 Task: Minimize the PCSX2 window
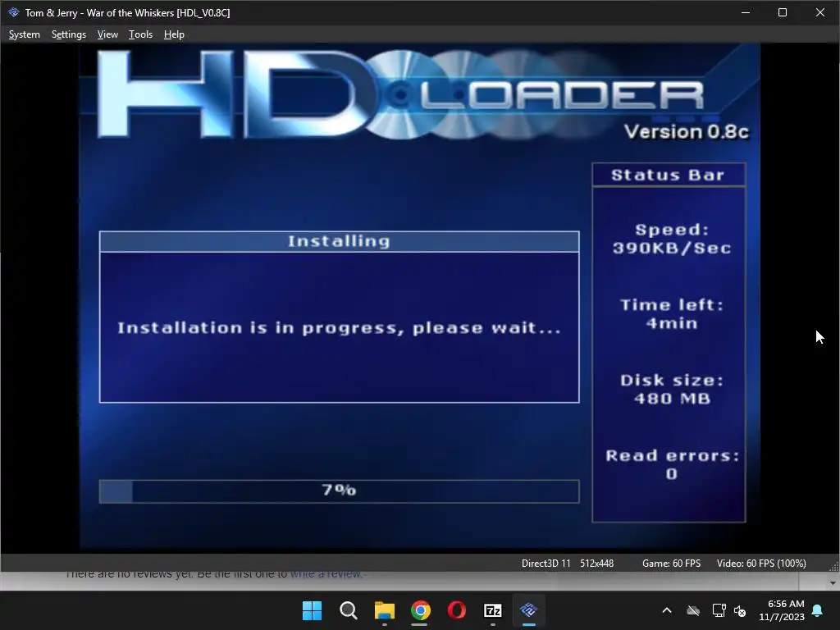pyautogui.click(x=745, y=12)
